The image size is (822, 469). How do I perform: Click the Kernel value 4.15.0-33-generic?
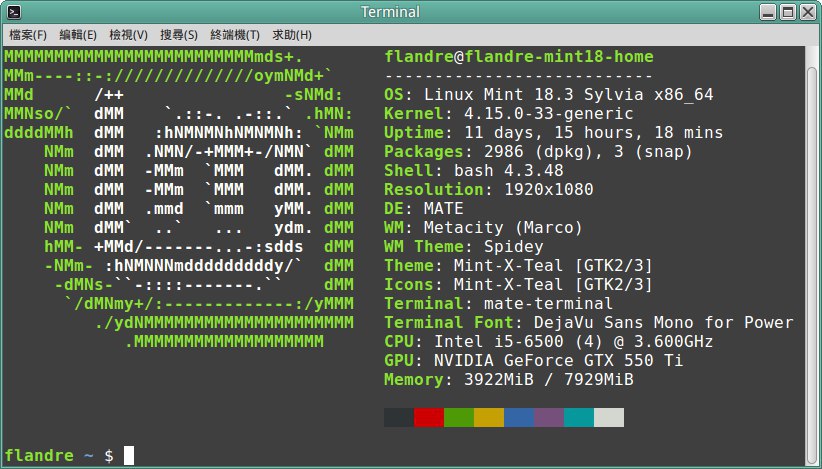pos(548,114)
